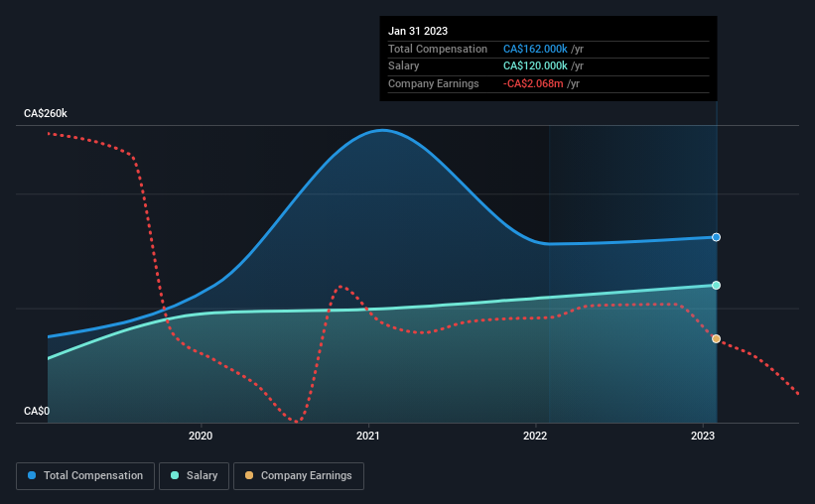The image size is (815, 504).
Task: Click the orange dot in Company Earnings legend
Action: 249,475
